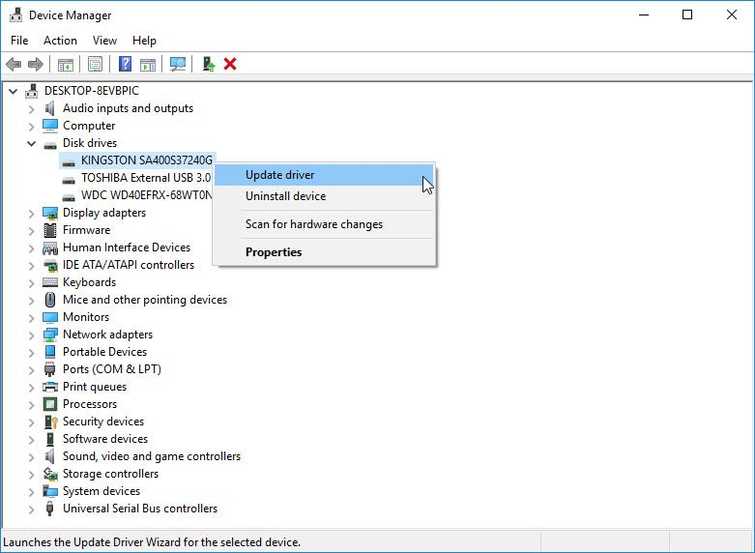Viewport: 755px width, 553px height.
Task: Click the Disk drives category icon
Action: click(x=50, y=144)
